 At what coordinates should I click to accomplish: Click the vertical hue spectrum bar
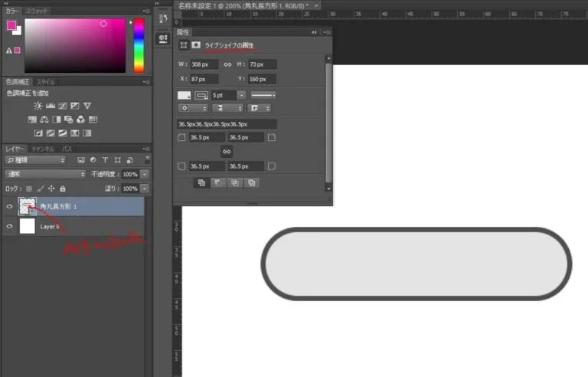tap(139, 44)
